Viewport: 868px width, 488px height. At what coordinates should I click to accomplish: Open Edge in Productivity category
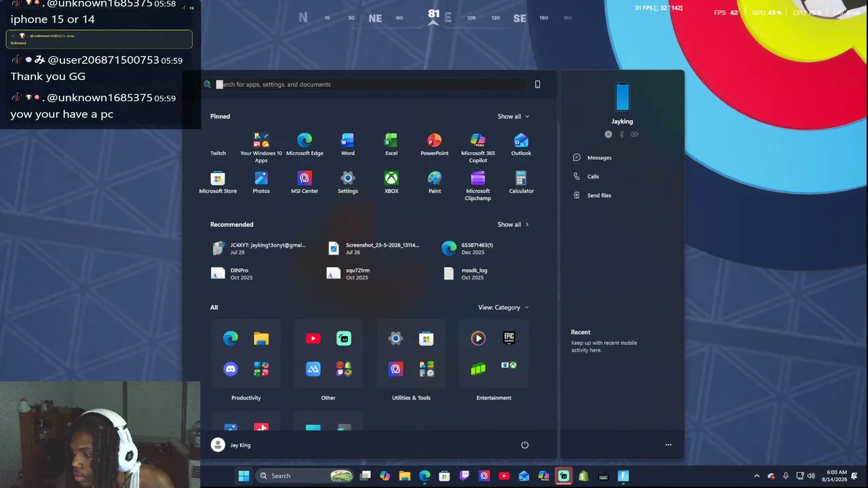tap(231, 338)
